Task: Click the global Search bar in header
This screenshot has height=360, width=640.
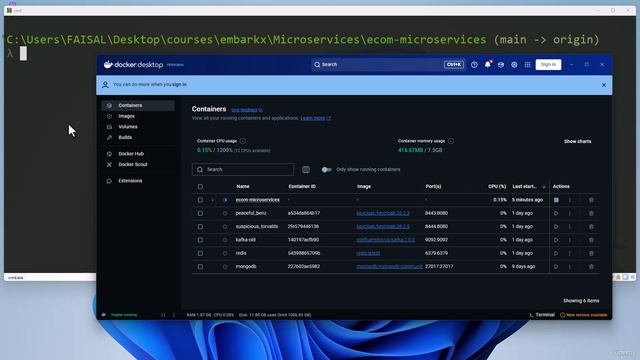Action: point(388,64)
